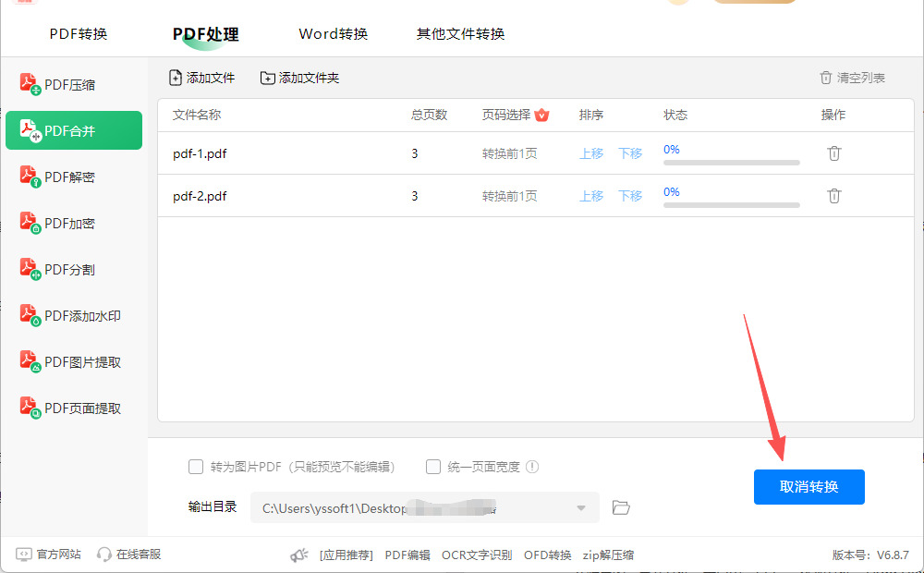Click 转换前1页 page selection for pdf-2.pdf

[x=510, y=196]
